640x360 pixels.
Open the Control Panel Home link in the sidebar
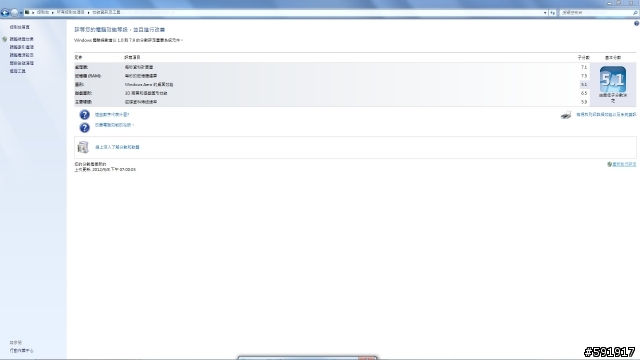(20, 27)
